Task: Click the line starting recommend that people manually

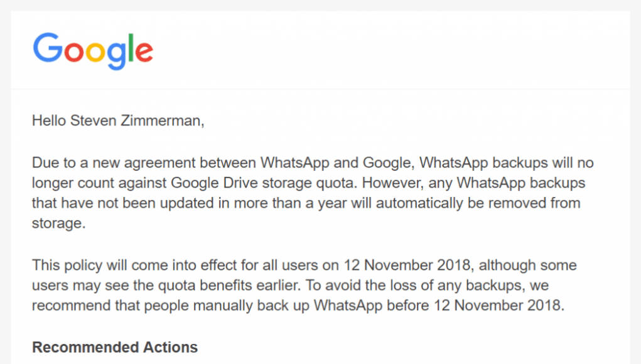Action: [298, 305]
